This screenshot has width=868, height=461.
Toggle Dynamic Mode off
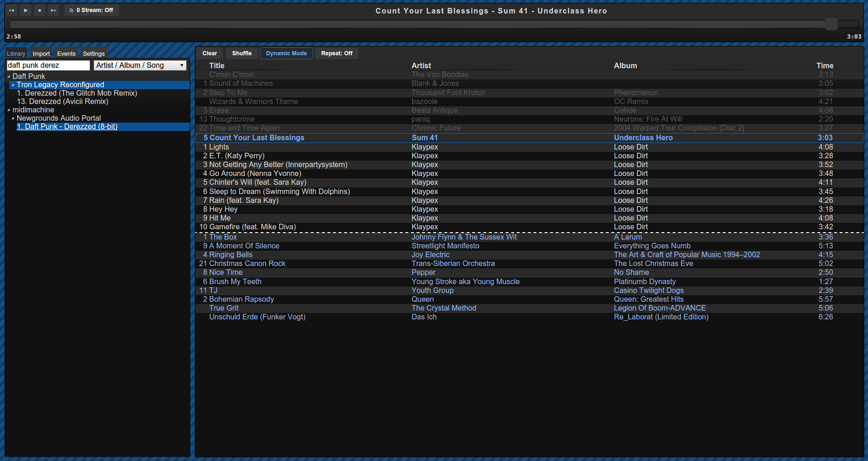[286, 53]
